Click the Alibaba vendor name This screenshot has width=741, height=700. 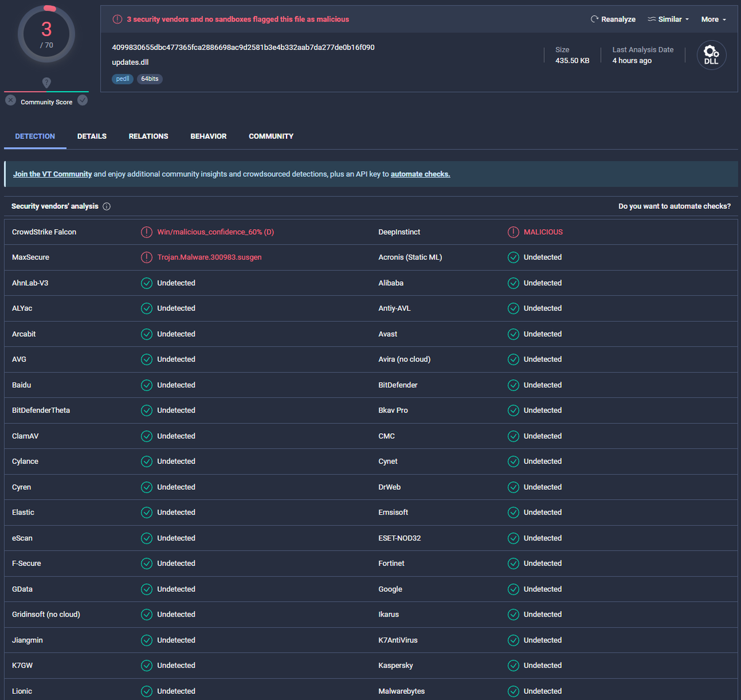(391, 283)
